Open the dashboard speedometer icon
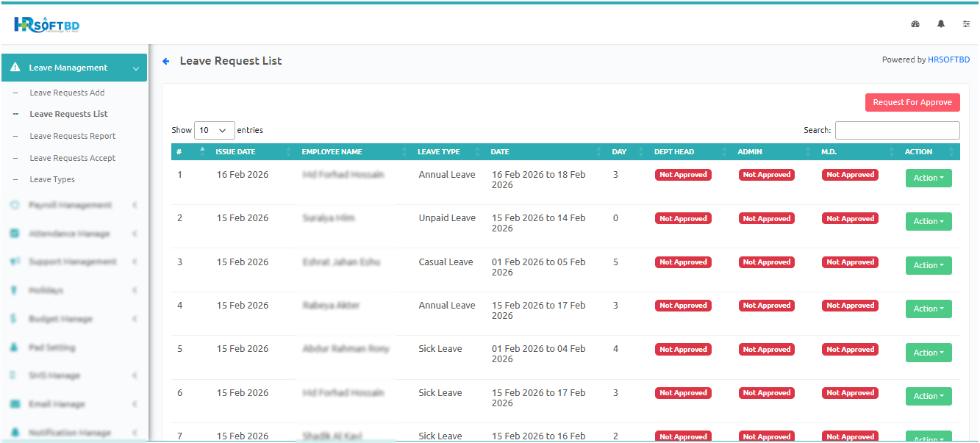This screenshot has height=443, width=980. point(915,24)
